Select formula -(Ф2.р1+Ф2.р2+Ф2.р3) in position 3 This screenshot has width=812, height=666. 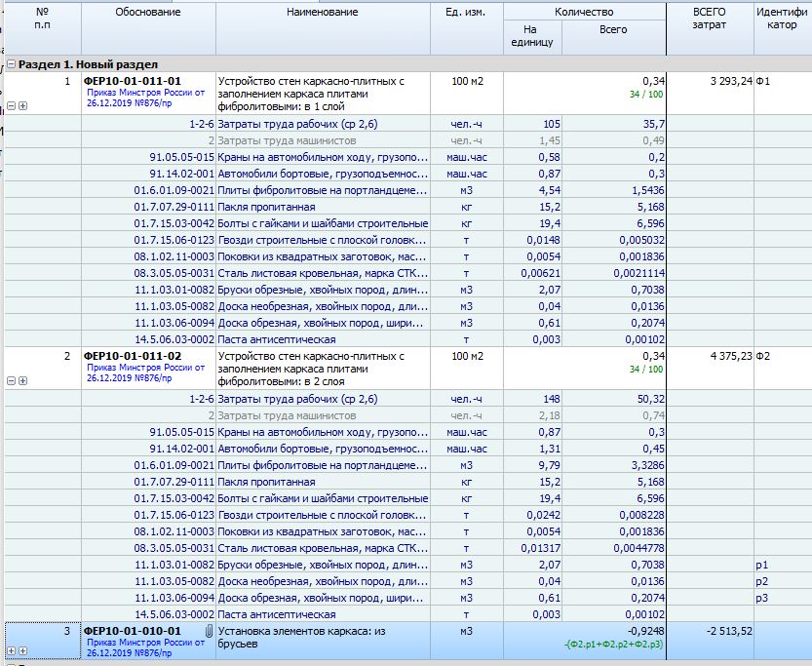pyautogui.click(x=614, y=645)
